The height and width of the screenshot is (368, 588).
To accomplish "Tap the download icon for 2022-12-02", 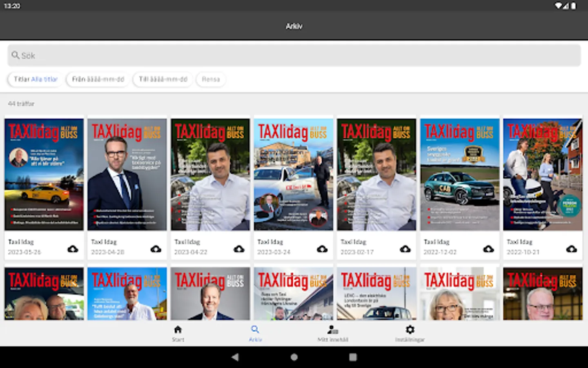I will 488,249.
